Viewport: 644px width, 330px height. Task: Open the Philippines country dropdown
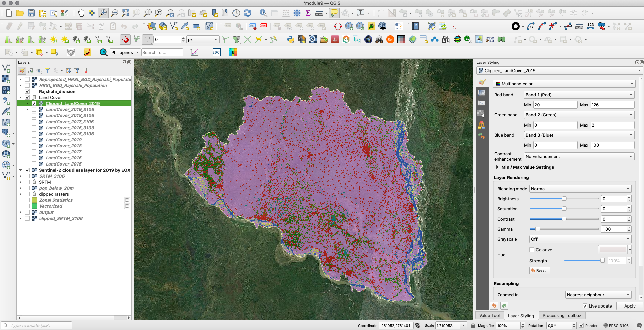pos(125,52)
